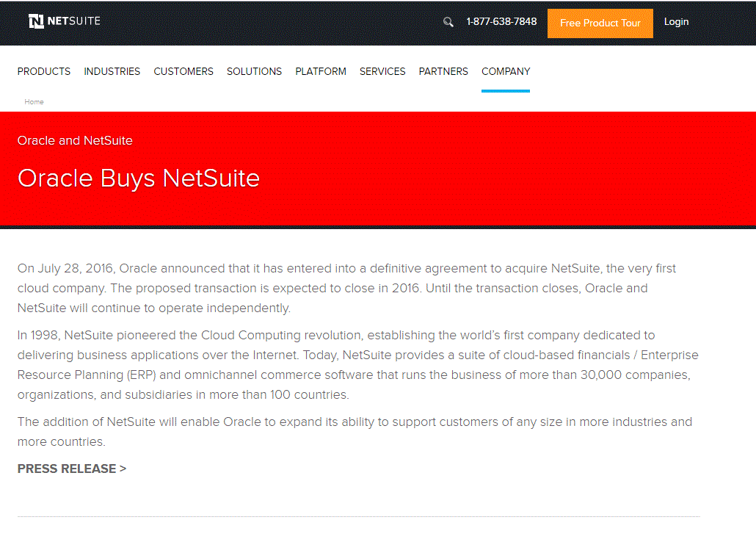Go to the Home breadcrumb
756x542 pixels.
point(34,102)
